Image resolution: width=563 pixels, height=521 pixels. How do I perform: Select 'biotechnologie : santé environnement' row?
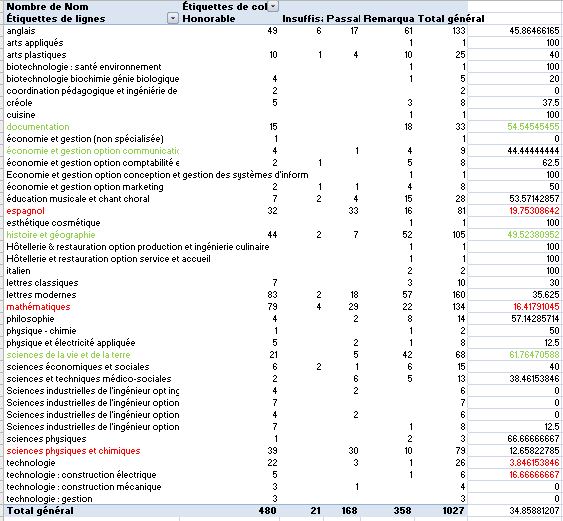(84, 67)
